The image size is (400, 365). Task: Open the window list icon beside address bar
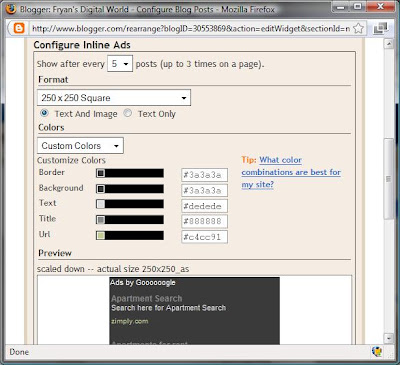coord(380,29)
